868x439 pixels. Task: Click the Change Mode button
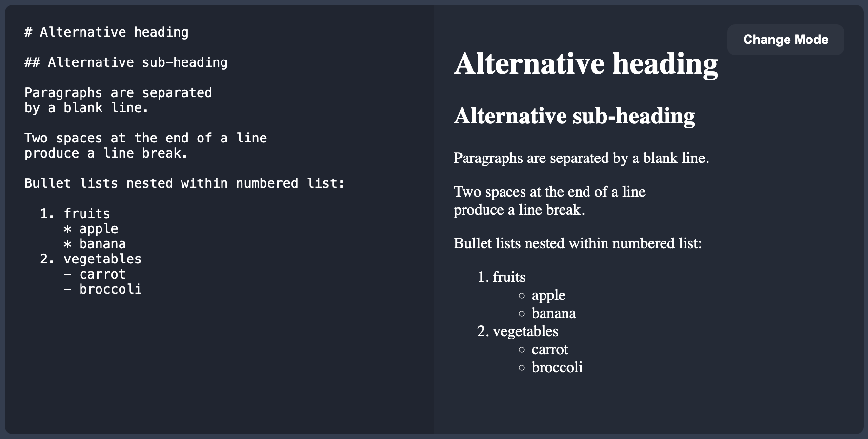tap(785, 40)
